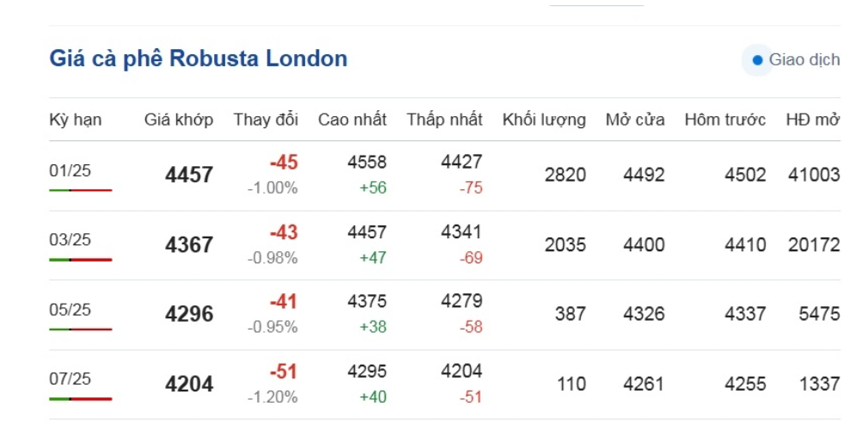868x437 pixels.
Task: Click the Hôm trước column header
Action: (724, 120)
